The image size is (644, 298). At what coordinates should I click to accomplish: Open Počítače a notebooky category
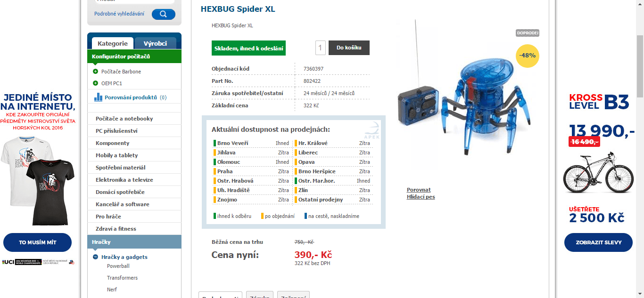tap(134, 119)
